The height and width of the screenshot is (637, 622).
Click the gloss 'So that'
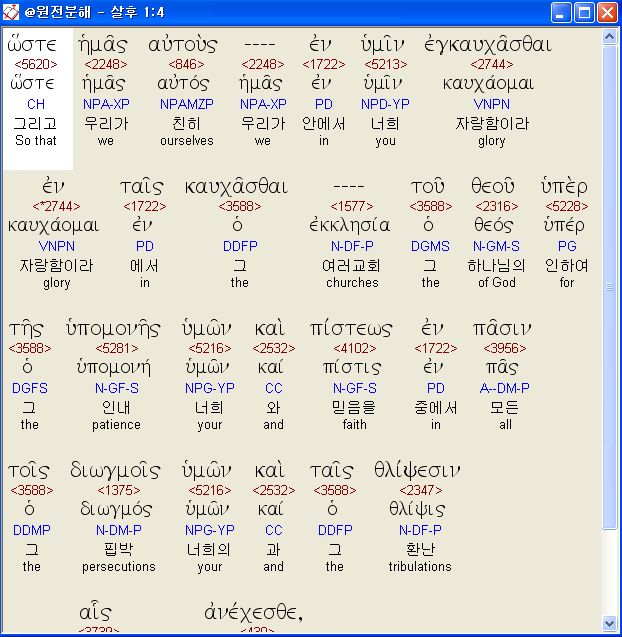36,141
